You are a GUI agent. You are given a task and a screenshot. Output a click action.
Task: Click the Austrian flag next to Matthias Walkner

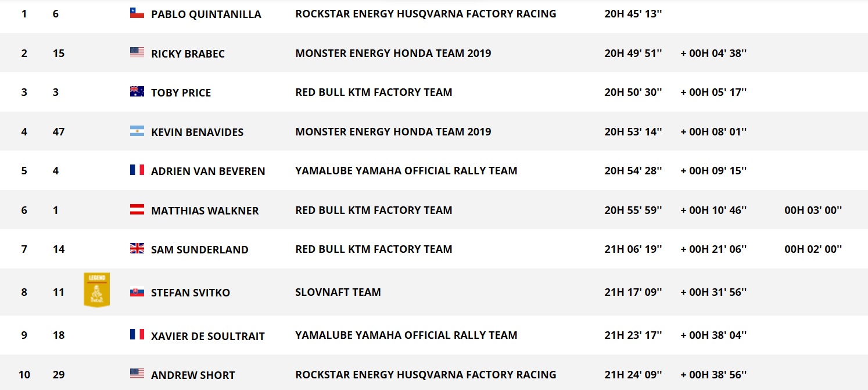(137, 209)
